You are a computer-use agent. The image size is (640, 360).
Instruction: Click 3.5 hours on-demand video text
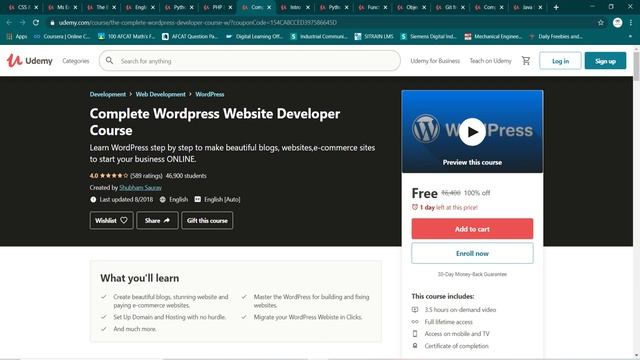tap(460, 310)
